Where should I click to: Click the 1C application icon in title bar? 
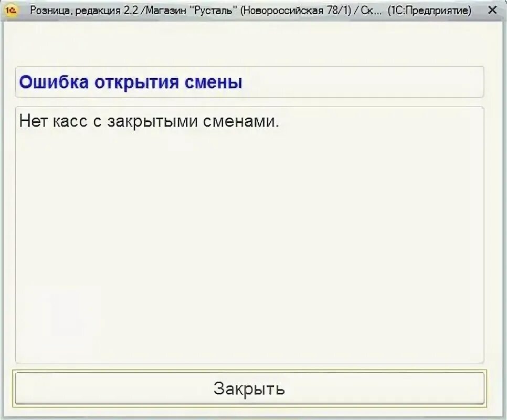11,10
